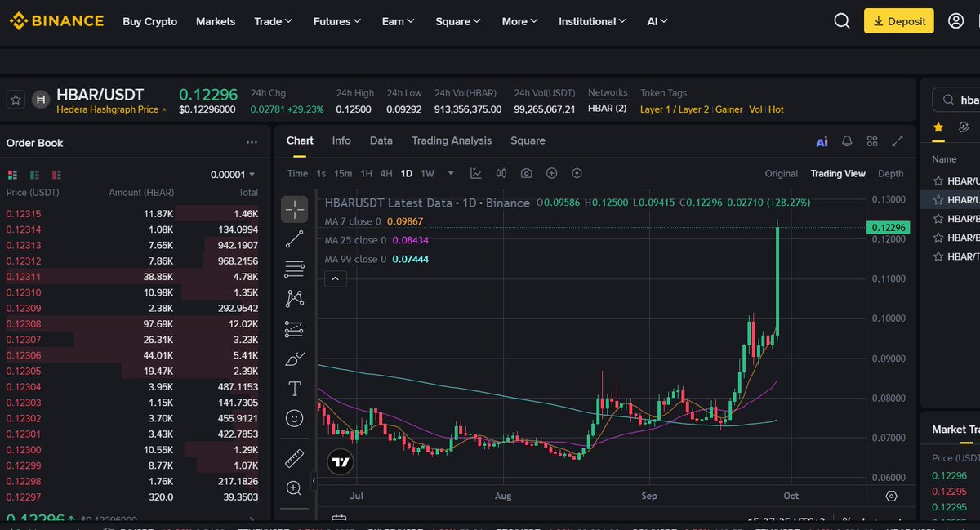
Task: Open the 0.00001 price precision dropdown
Action: click(233, 175)
